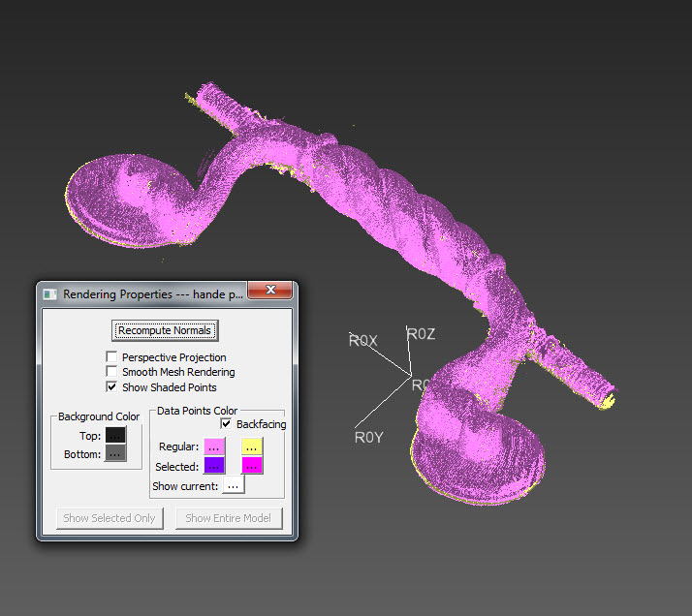Click the Rendering Properties title bar
Viewport: 692px width, 616px height.
[x=153, y=294]
